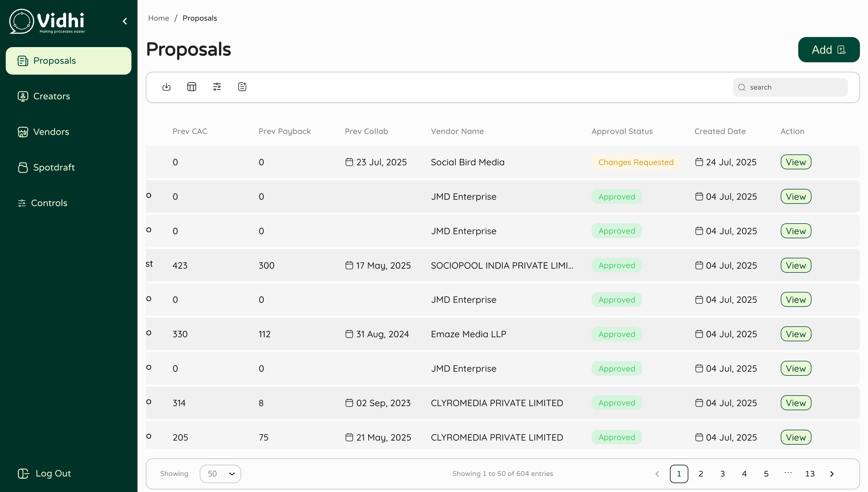The height and width of the screenshot is (492, 868).
Task: Open the filter sliders icon
Action: (217, 87)
